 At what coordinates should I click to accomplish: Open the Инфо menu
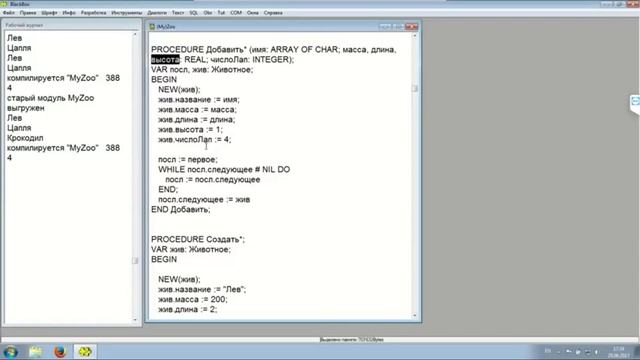69,13
